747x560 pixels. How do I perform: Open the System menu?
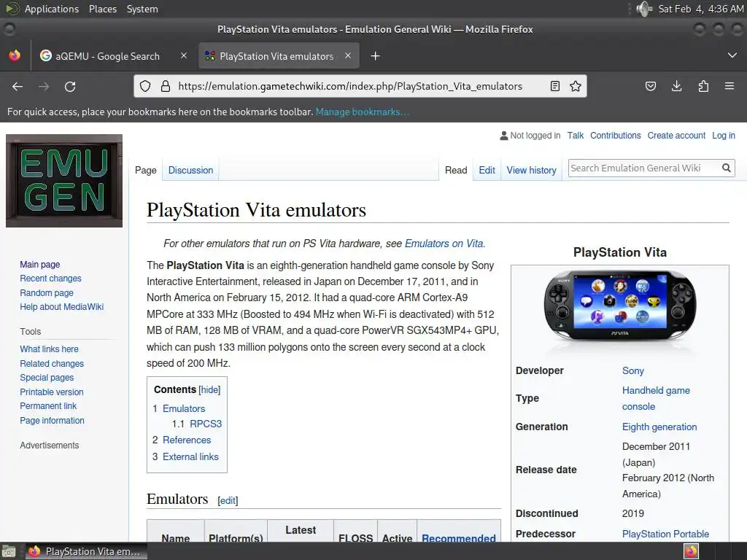(x=142, y=9)
